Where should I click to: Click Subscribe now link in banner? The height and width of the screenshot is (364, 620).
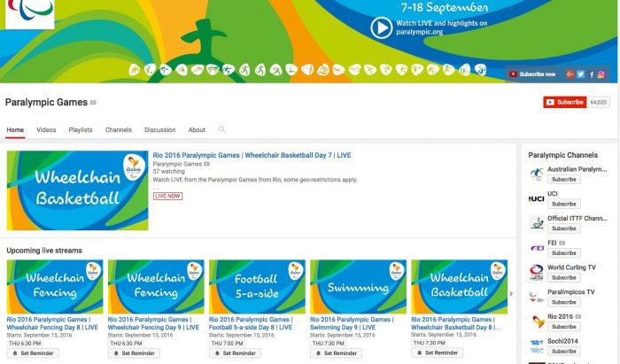[532, 74]
